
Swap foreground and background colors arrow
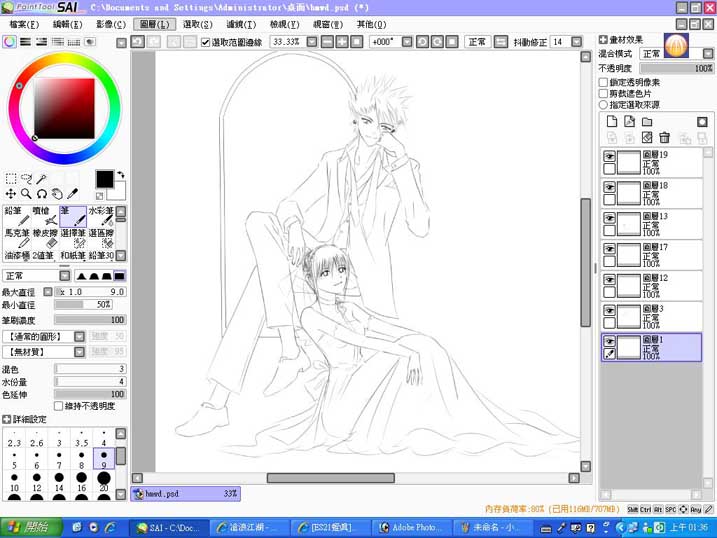[x=121, y=175]
